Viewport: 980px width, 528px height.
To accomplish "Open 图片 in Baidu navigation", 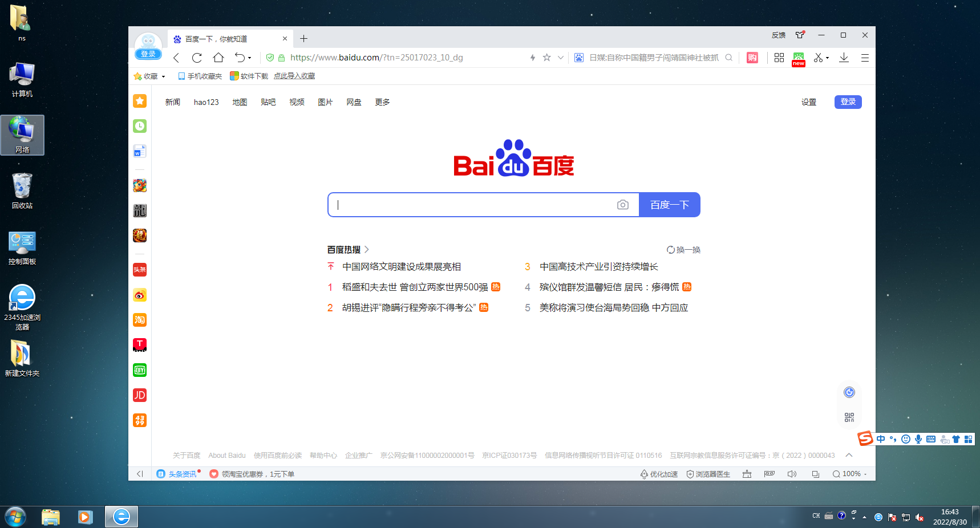I will (325, 102).
